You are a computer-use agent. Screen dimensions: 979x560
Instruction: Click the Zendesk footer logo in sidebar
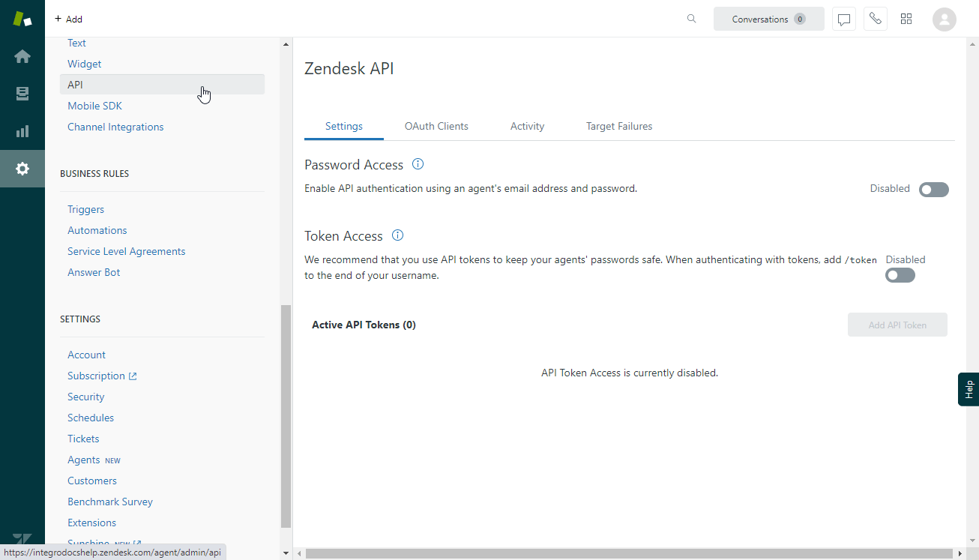point(22,540)
